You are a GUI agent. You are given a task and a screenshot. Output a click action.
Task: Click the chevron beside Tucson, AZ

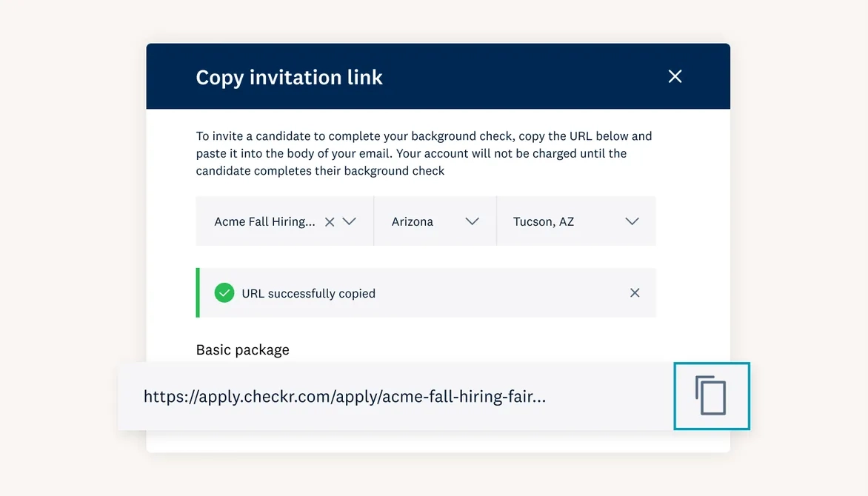632,221
